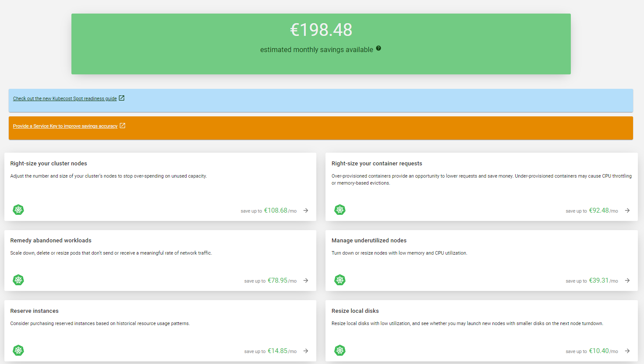Click the €39.31/mo savings value

[x=603, y=280]
